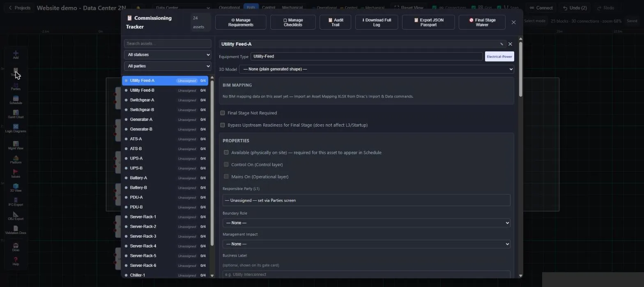The image size is (644, 287).
Task: Tick Final Stage Not Required checkbox
Action: [x=223, y=113]
